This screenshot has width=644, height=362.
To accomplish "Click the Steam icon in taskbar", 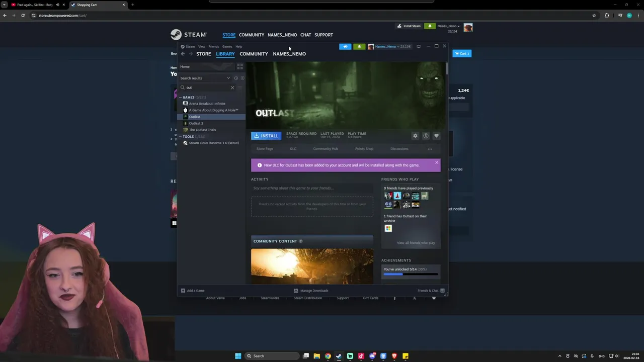I will [x=339, y=356].
